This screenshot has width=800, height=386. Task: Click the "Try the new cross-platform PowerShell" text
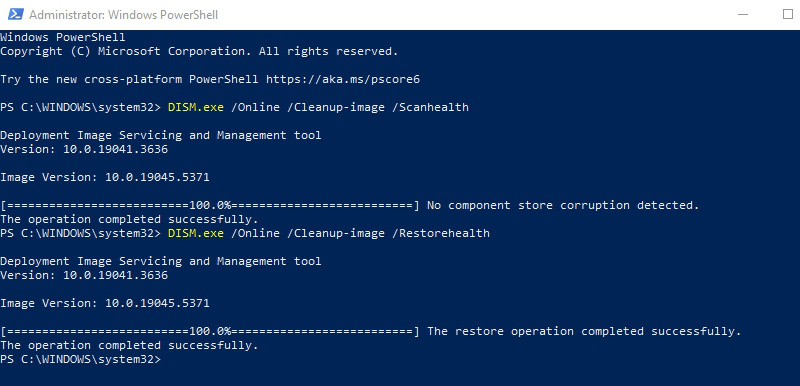[x=129, y=80]
